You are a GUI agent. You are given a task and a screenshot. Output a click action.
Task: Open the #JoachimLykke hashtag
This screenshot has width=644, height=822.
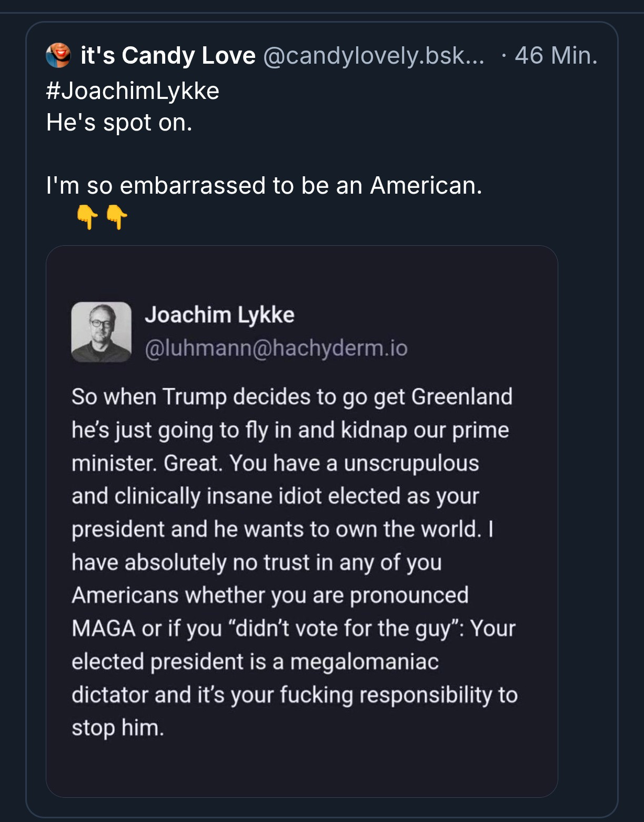[133, 91]
